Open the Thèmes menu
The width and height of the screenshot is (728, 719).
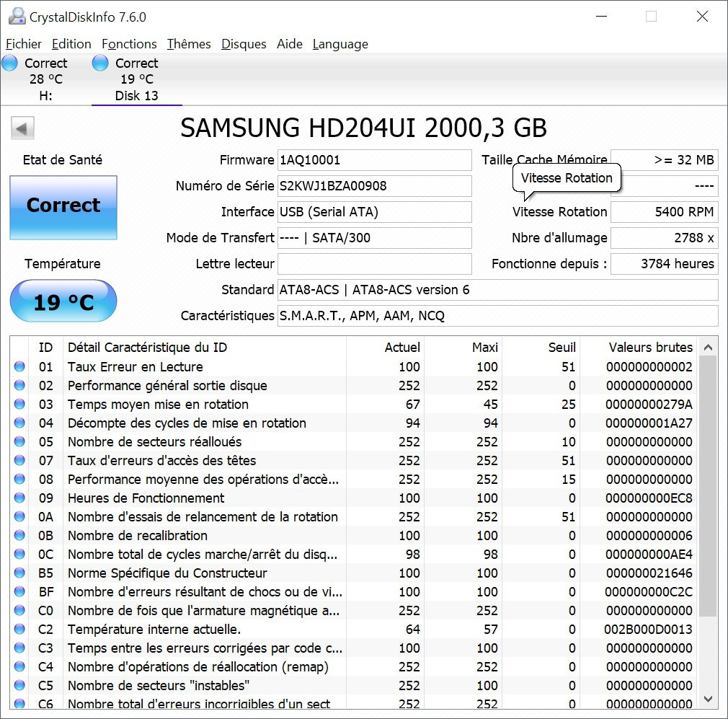tap(189, 44)
